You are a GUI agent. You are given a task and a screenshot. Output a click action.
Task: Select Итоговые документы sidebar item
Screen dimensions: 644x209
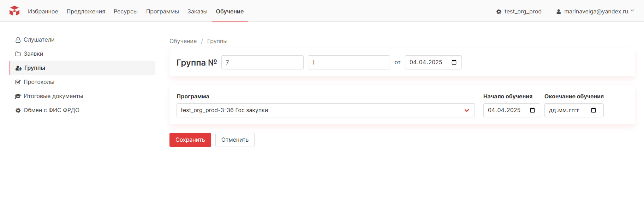[53, 96]
